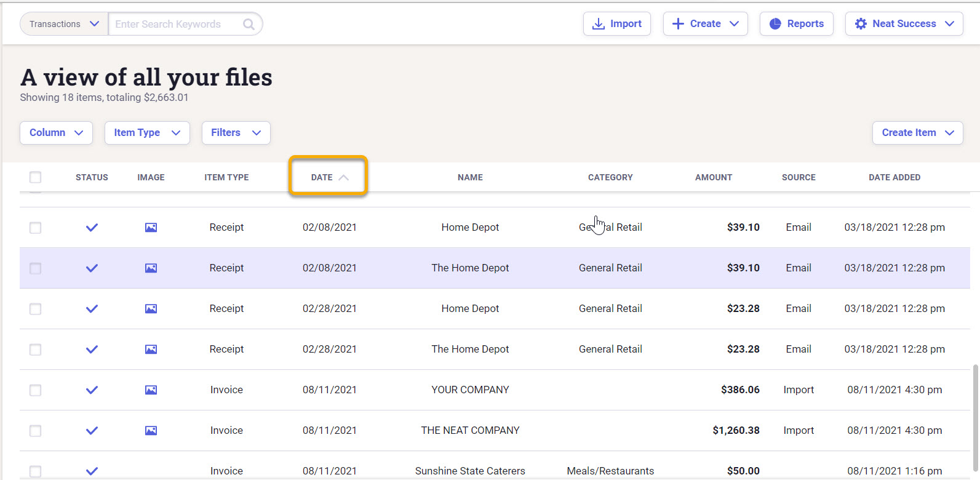This screenshot has height=480, width=980.
Task: Click status checkmark for Sunshine State Caterers row
Action: pos(92,471)
